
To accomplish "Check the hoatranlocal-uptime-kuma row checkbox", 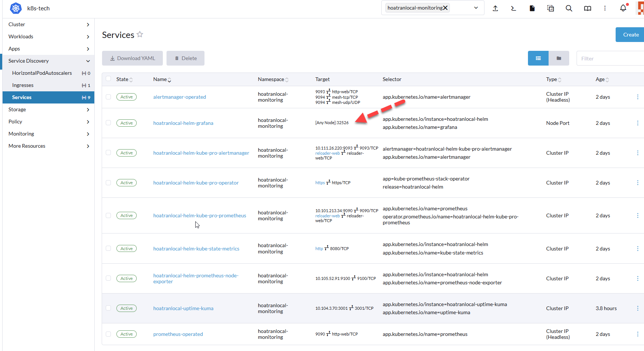I will (108, 308).
